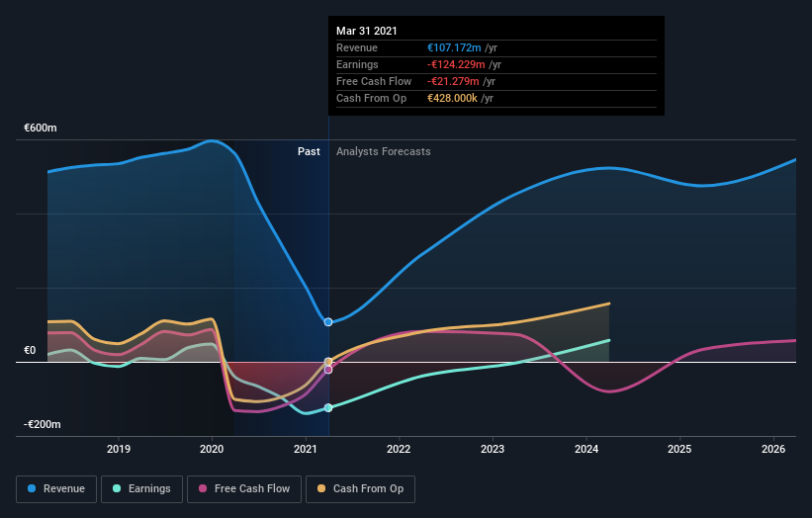This screenshot has width=812, height=518.
Task: Click the Analysts Forecasts label
Action: (x=383, y=151)
